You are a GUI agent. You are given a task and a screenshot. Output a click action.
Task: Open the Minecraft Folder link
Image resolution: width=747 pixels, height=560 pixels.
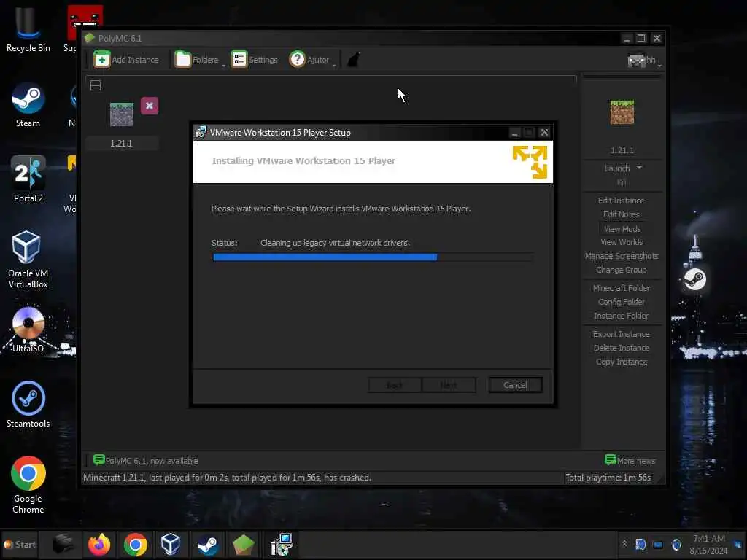pos(622,288)
